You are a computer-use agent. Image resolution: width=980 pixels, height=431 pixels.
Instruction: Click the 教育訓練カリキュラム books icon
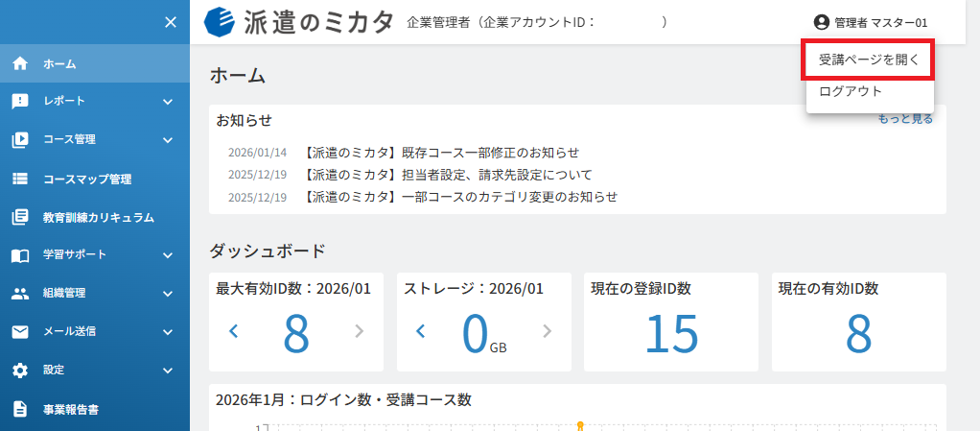(20, 217)
